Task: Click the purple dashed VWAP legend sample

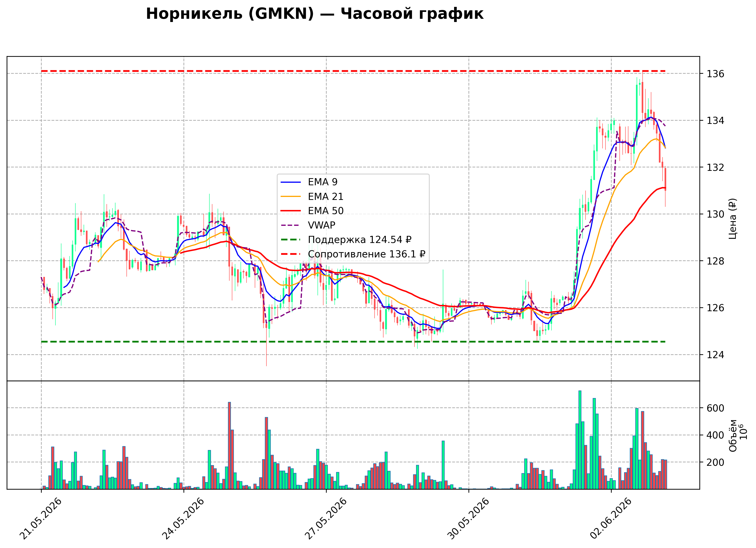Action: (291, 226)
